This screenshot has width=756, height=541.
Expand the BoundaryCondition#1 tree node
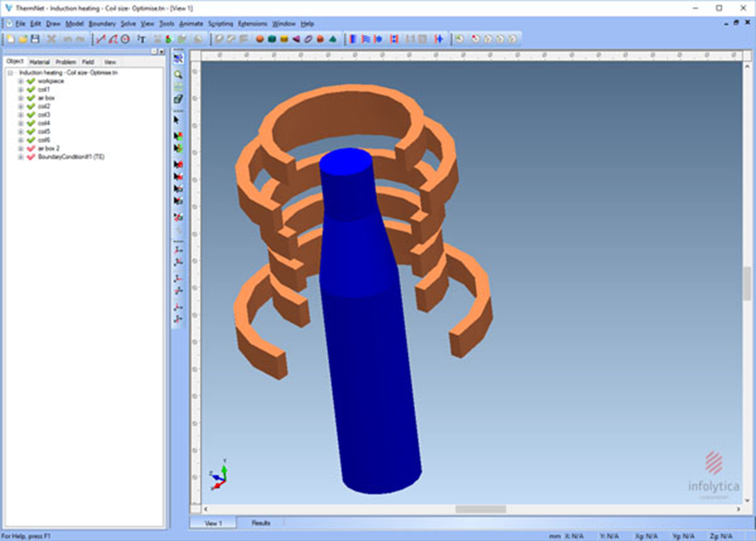(x=20, y=156)
